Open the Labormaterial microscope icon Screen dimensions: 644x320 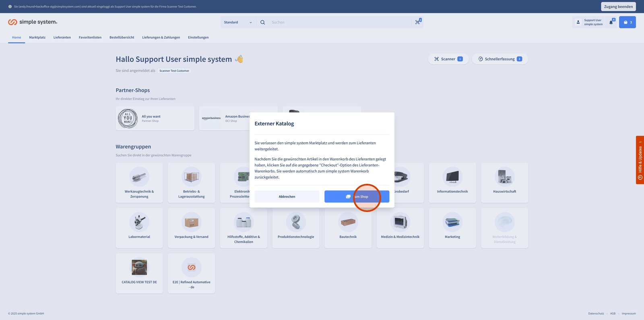pos(139,222)
